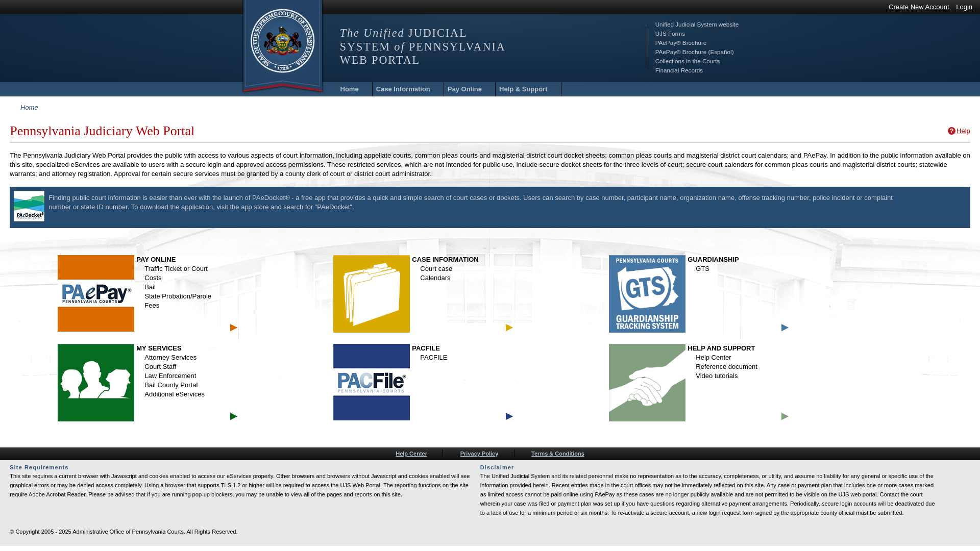This screenshot has width=980, height=551.
Task: Select State Probation/Parole Fees
Action: click(x=178, y=301)
